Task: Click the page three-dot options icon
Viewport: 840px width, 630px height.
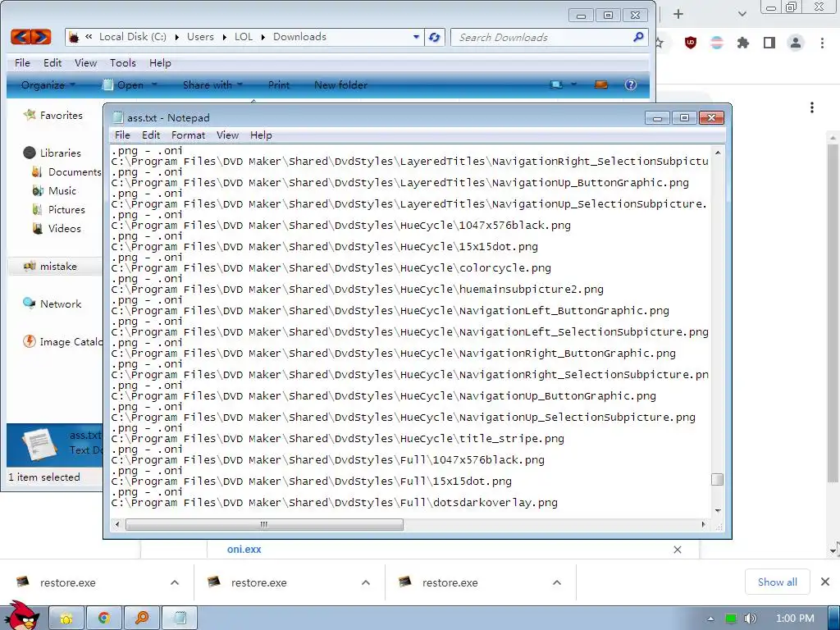Action: click(x=812, y=107)
